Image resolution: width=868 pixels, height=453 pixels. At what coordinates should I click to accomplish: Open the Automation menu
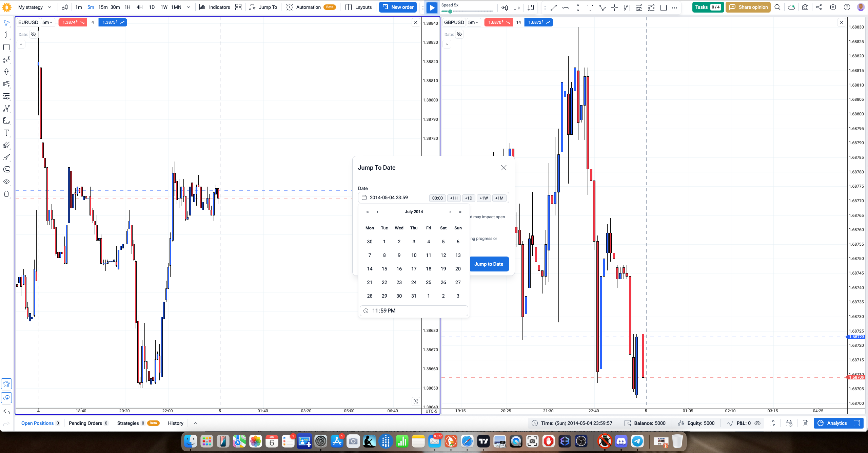point(311,7)
